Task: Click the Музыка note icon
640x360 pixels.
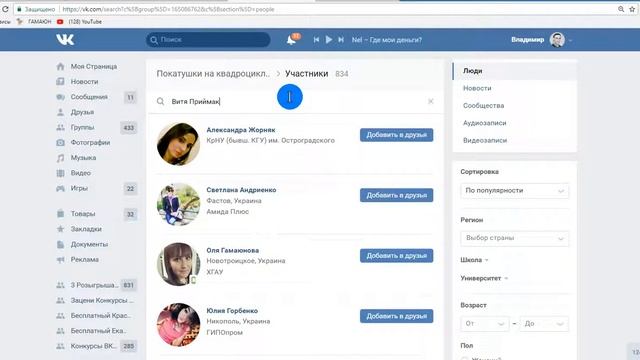Action: (x=60, y=158)
